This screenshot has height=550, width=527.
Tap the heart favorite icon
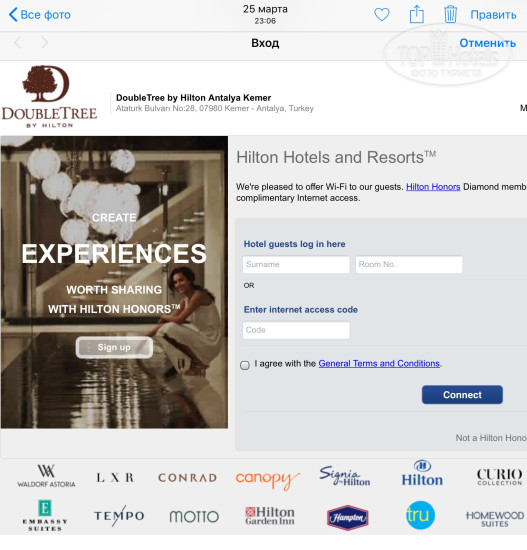click(381, 15)
